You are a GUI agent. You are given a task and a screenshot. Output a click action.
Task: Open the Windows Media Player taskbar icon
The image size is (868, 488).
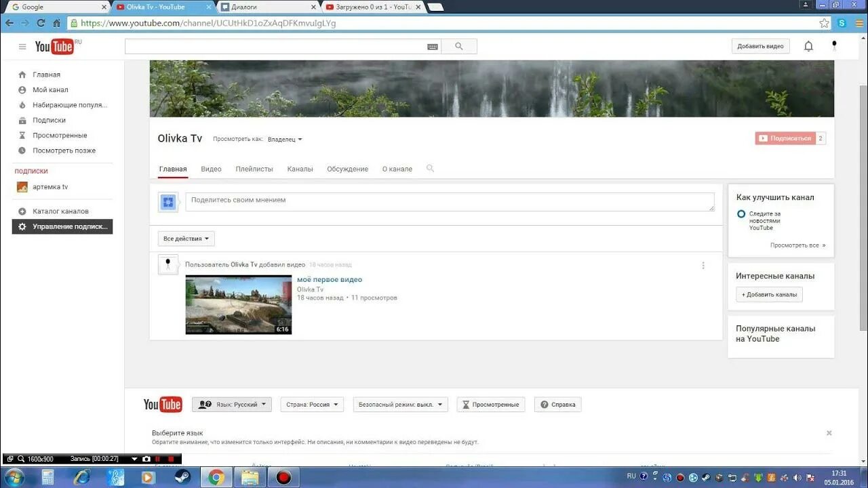148,477
